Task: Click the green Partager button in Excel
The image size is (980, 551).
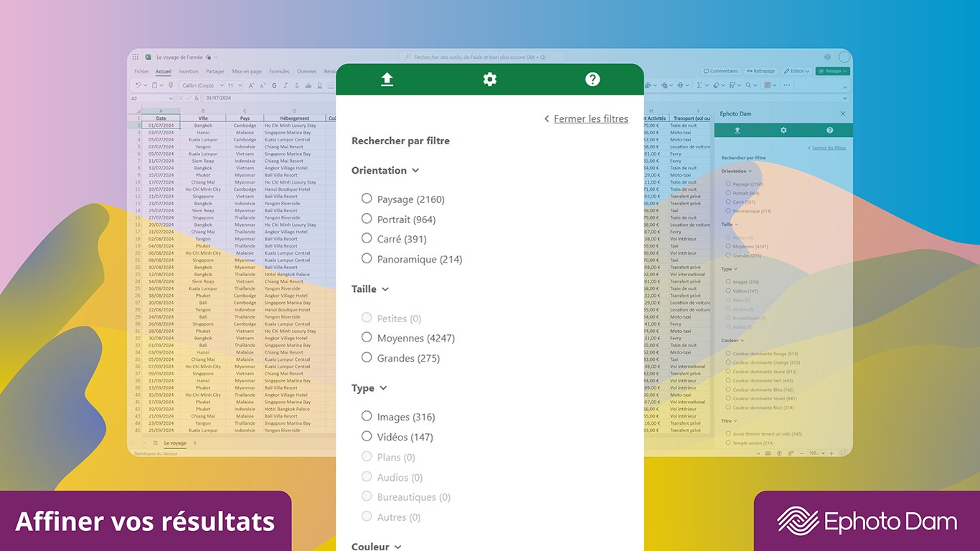Action: pyautogui.click(x=832, y=71)
